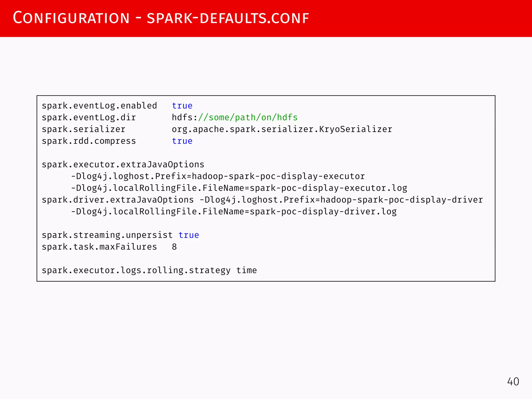Click '-Dlog4j.loghost.Prefix=hadoop-spark-poc-display-executor' line
This screenshot has height=399, width=532.
pos(218,176)
